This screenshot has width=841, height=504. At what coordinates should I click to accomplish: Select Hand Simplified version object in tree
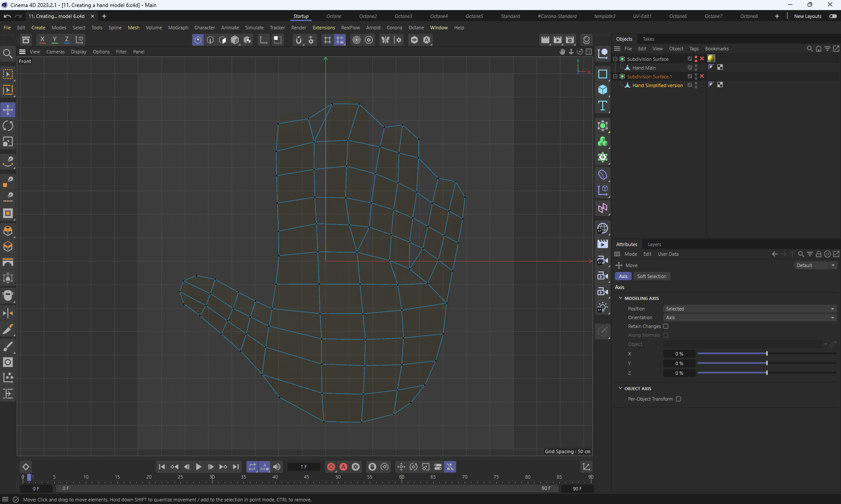click(x=657, y=85)
